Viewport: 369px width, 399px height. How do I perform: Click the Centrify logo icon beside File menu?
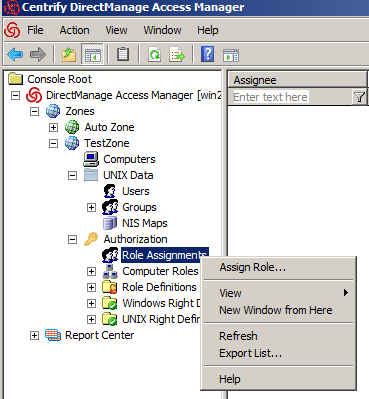(13, 30)
